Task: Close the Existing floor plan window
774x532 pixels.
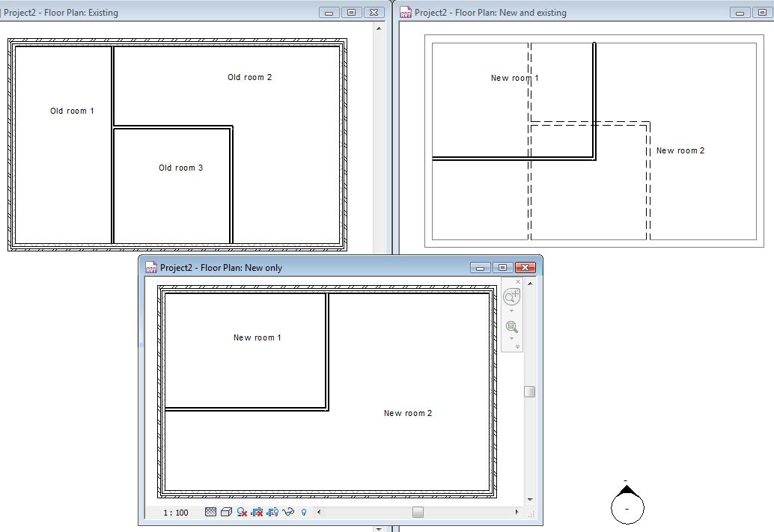Action: pos(374,12)
